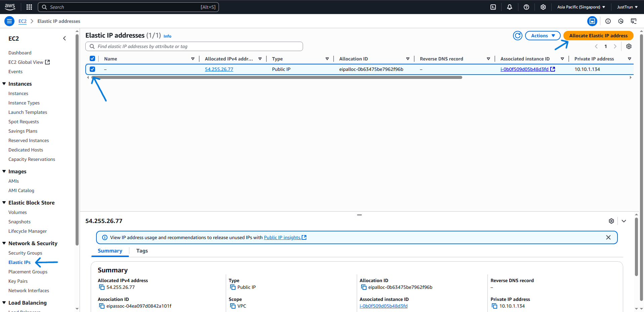The height and width of the screenshot is (312, 644).
Task: Open the 54.255.26.77 link in table
Action: point(219,69)
